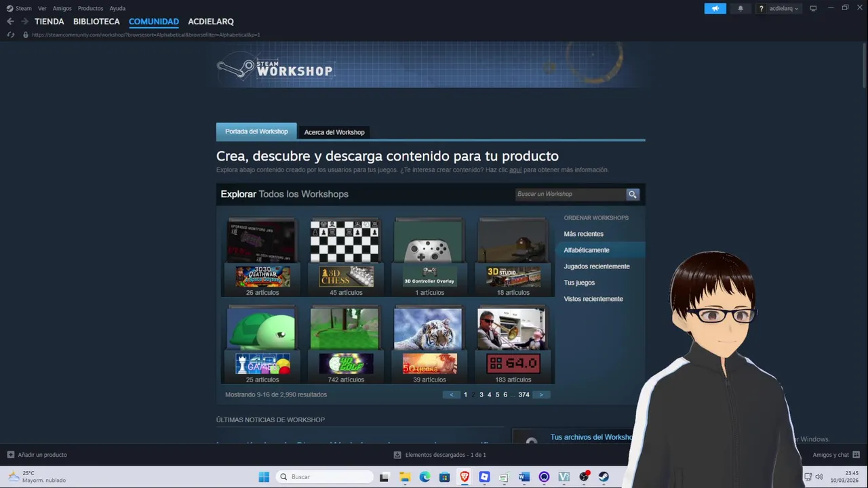This screenshot has height=488, width=868.
Task: Go to BIBLIOTECA section
Action: 96,22
